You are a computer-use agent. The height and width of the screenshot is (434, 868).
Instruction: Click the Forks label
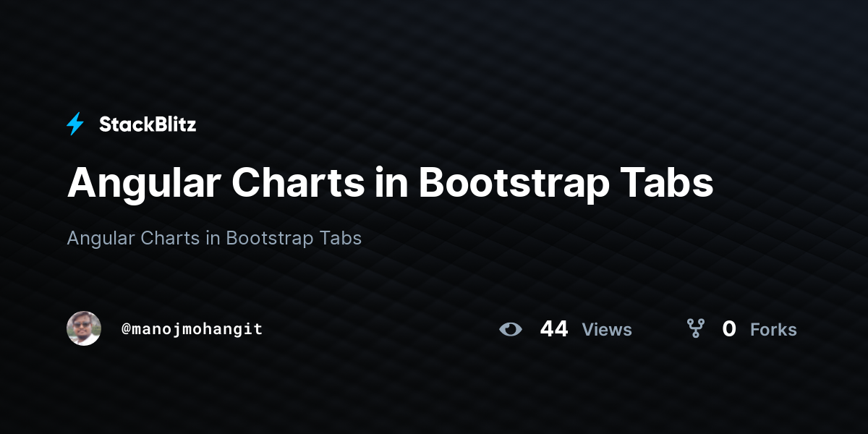click(x=773, y=330)
